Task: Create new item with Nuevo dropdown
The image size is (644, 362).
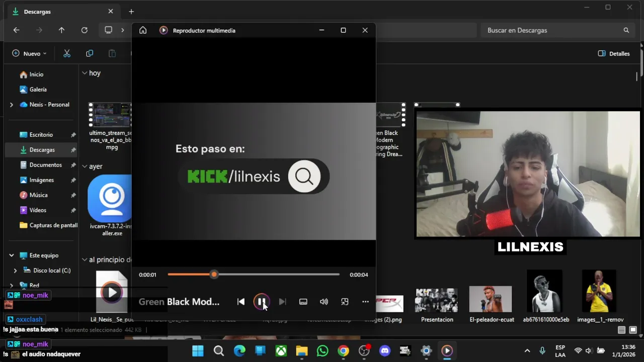Action: coord(29,53)
